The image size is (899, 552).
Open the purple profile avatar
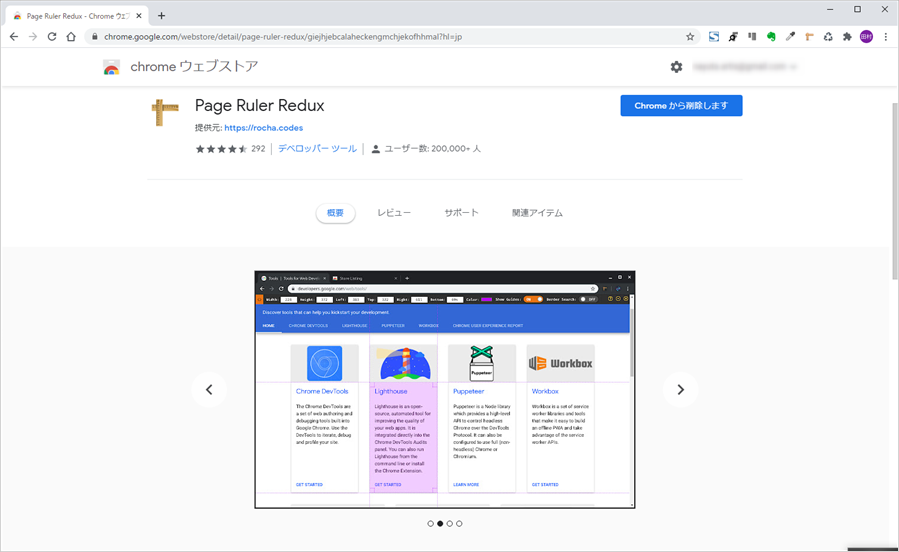[x=866, y=37]
